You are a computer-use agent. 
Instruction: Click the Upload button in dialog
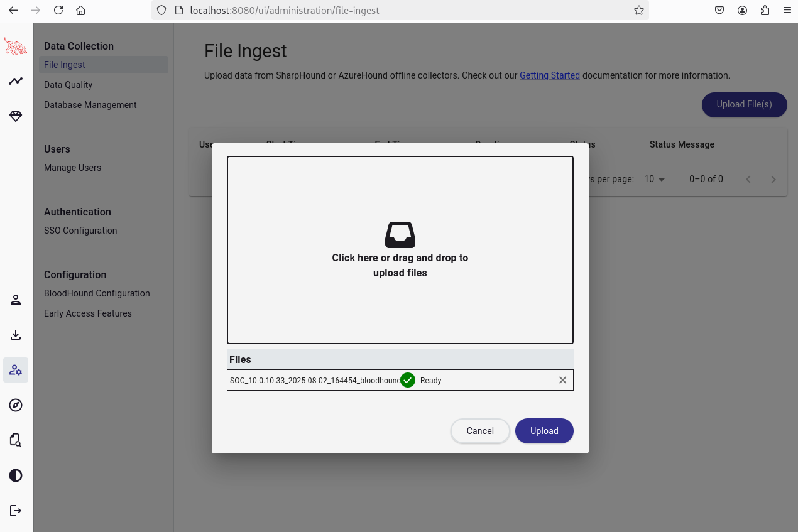544,431
